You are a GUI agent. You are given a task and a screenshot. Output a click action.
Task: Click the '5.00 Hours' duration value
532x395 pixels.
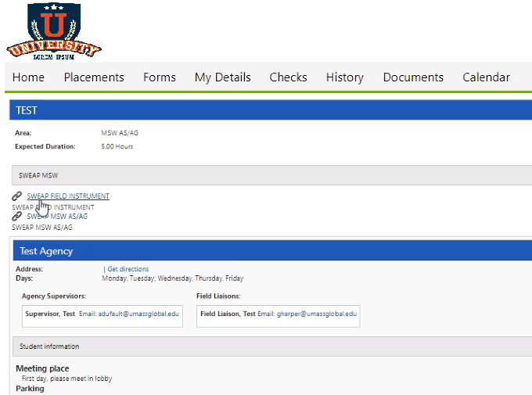tap(117, 146)
